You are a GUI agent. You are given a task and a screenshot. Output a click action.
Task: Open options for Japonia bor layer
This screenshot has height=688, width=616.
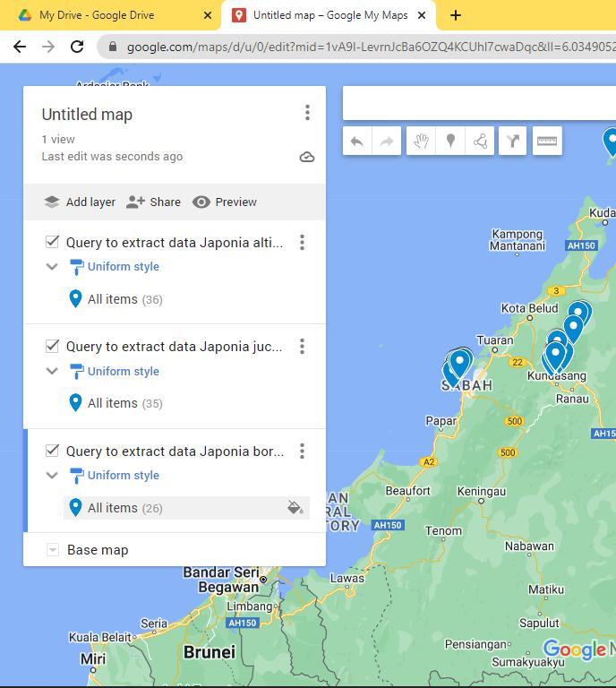(302, 451)
